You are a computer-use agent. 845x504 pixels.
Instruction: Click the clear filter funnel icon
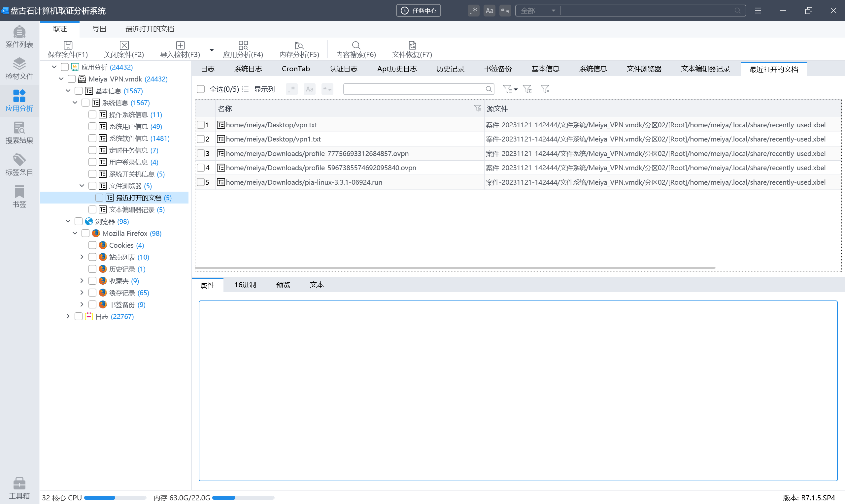click(x=545, y=89)
